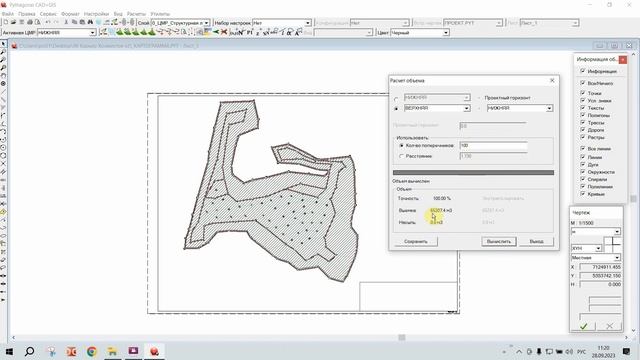Click the Copy toolbar icon
Image resolution: width=640 pixels, height=360 pixels.
click(x=74, y=22)
